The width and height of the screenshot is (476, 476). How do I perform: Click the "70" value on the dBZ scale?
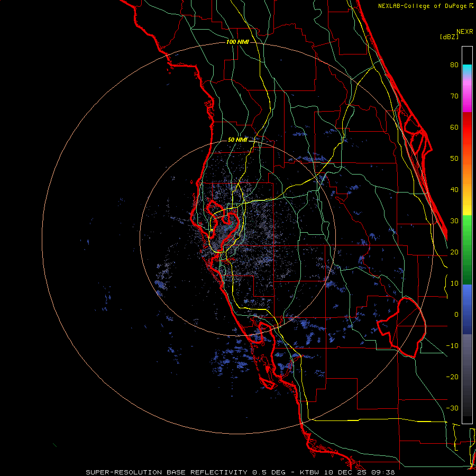click(x=454, y=96)
